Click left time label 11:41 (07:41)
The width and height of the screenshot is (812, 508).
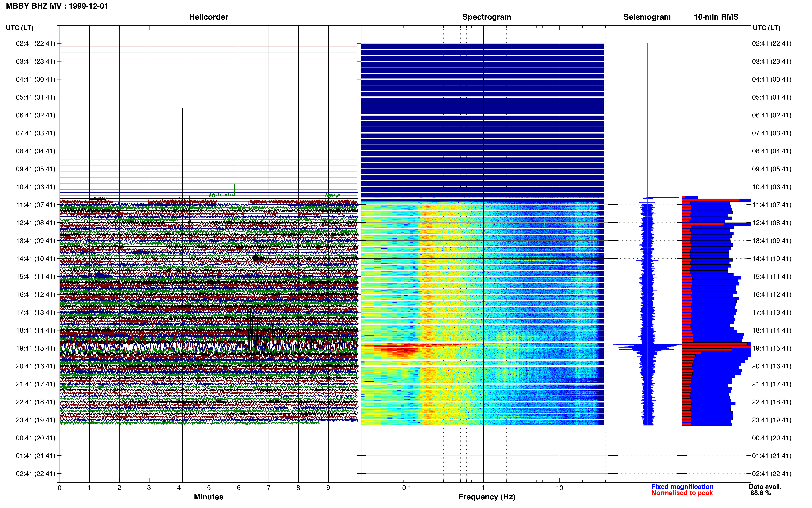click(35, 205)
